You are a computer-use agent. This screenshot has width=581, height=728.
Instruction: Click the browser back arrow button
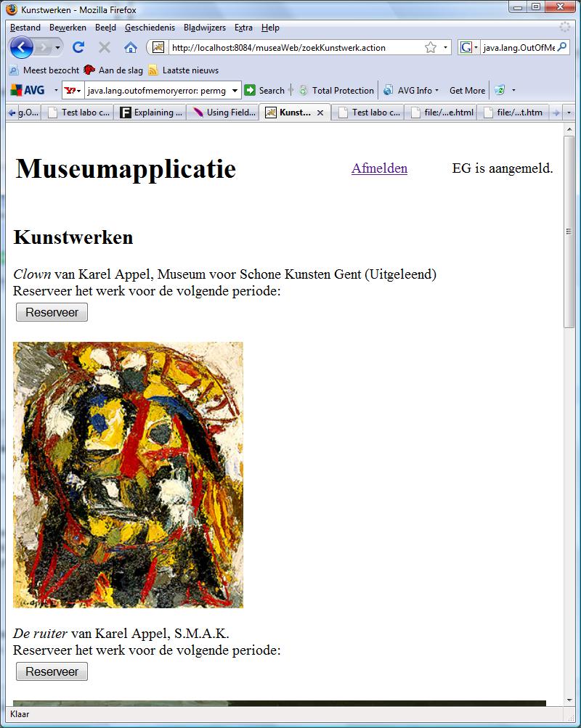[22, 47]
